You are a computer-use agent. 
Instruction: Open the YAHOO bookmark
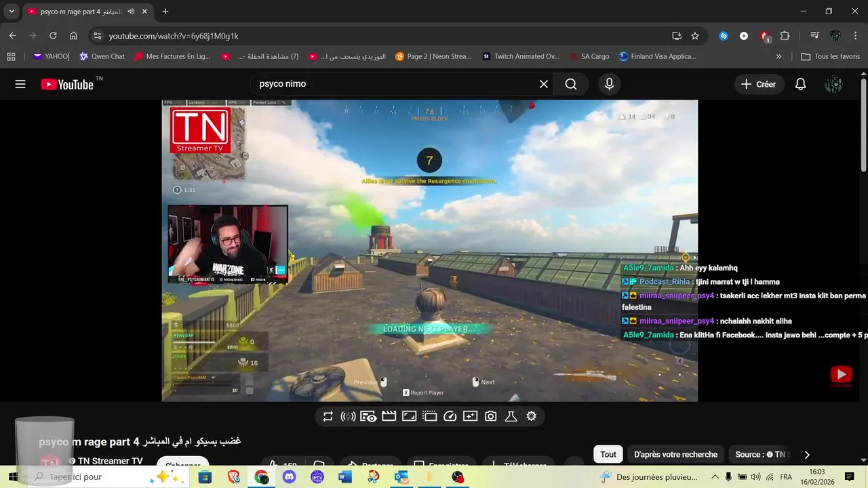(52, 56)
